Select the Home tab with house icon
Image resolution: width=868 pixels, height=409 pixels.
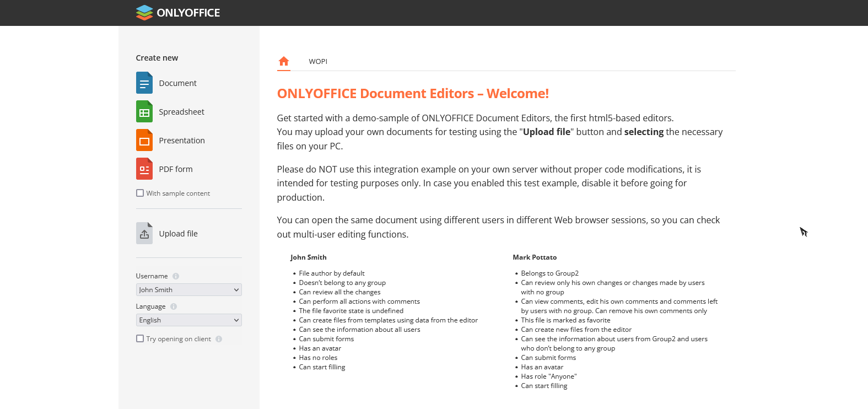(284, 61)
